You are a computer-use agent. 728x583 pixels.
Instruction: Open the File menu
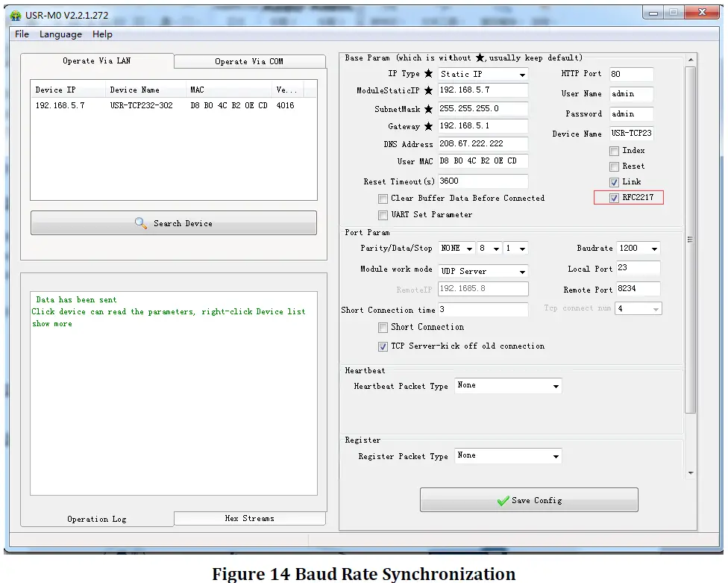click(22, 34)
